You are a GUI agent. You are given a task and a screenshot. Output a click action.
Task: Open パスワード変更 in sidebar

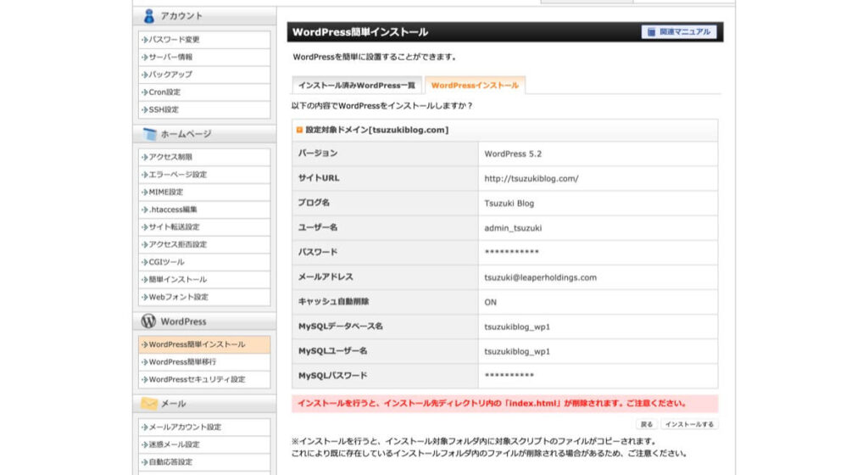tap(204, 40)
